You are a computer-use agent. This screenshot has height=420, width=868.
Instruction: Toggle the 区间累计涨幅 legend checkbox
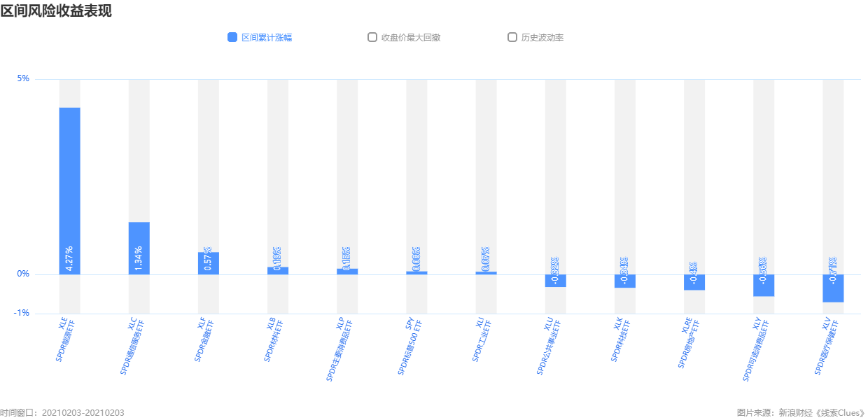(232, 37)
